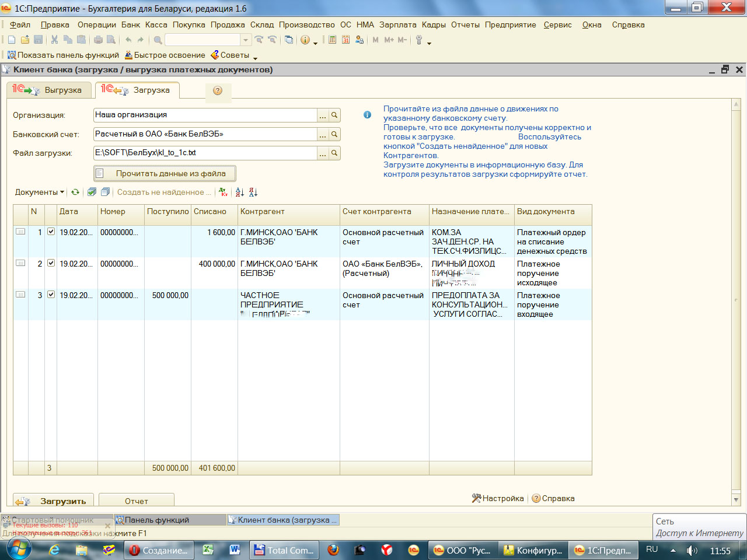The image size is (747, 560).
Task: Toggle checkbox in table row 3
Action: (x=51, y=295)
